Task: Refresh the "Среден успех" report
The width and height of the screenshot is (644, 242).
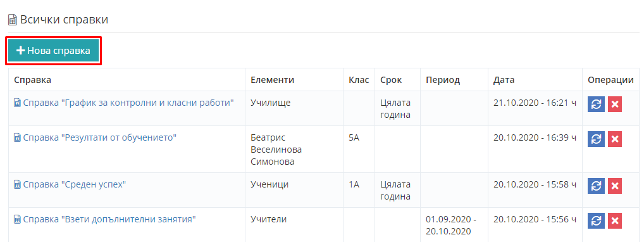Action: [596, 186]
